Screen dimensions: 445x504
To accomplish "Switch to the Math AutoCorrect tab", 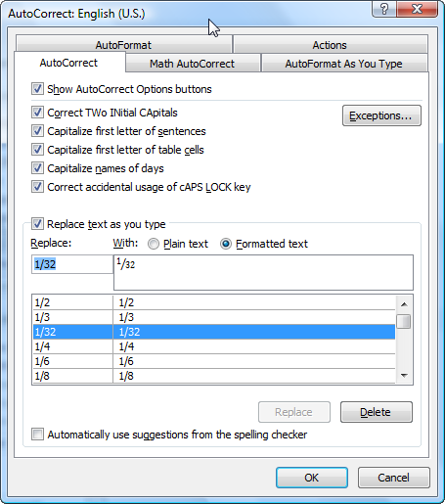I will [193, 64].
